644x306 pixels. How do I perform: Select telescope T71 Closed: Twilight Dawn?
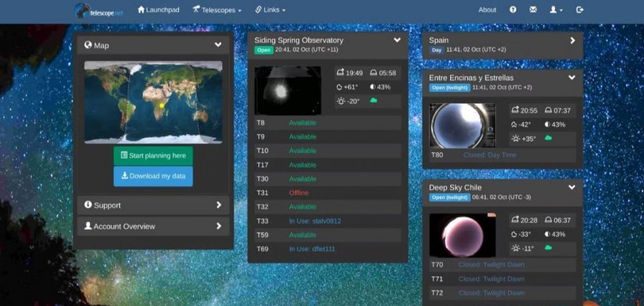(x=503, y=280)
